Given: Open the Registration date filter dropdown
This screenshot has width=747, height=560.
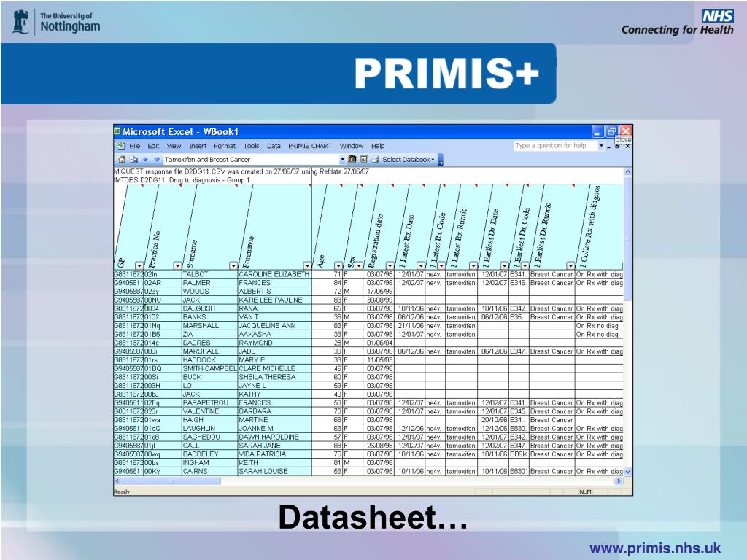Looking at the screenshot, I should pos(390,265).
